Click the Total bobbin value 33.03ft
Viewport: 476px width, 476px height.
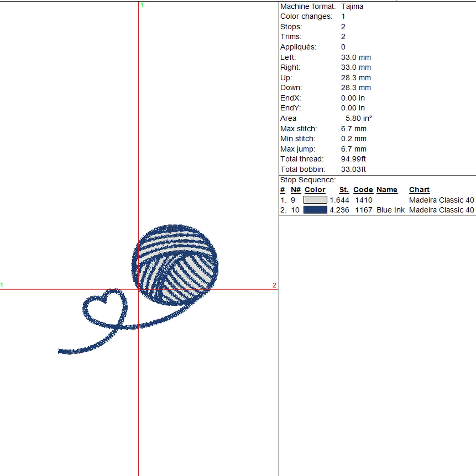[353, 169]
